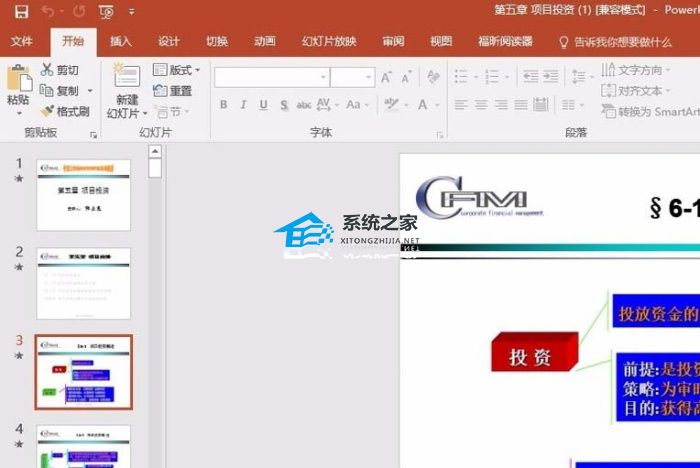700x468 pixels.
Task: Open the 视图 tab
Action: click(x=441, y=42)
